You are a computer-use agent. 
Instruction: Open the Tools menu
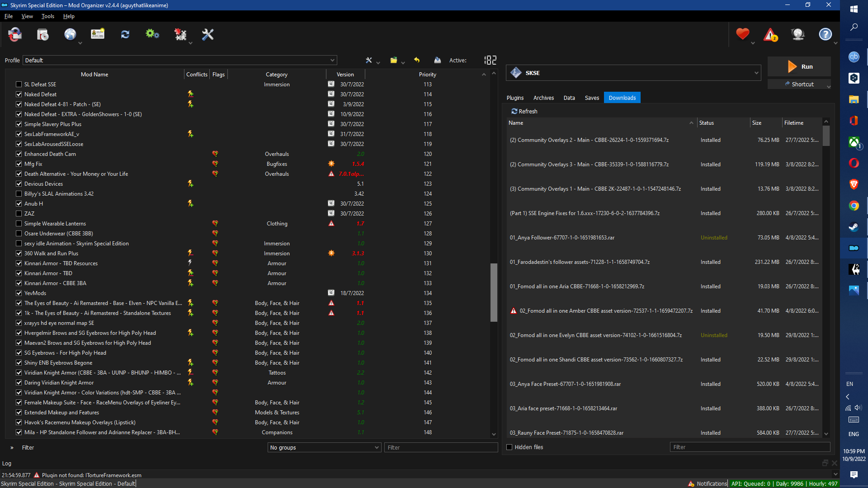(48, 16)
